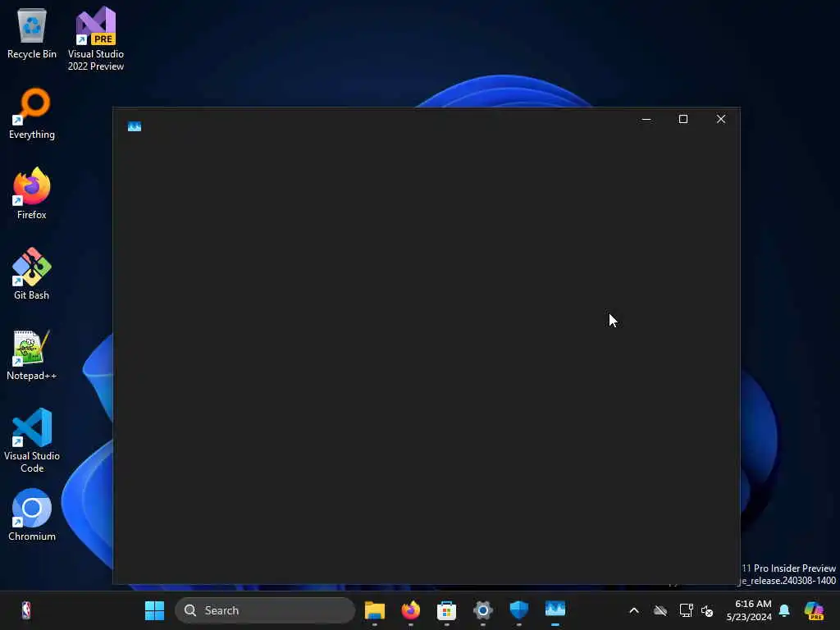Open the Windows Start menu
Viewport: 840px width, 630px height.
154,610
